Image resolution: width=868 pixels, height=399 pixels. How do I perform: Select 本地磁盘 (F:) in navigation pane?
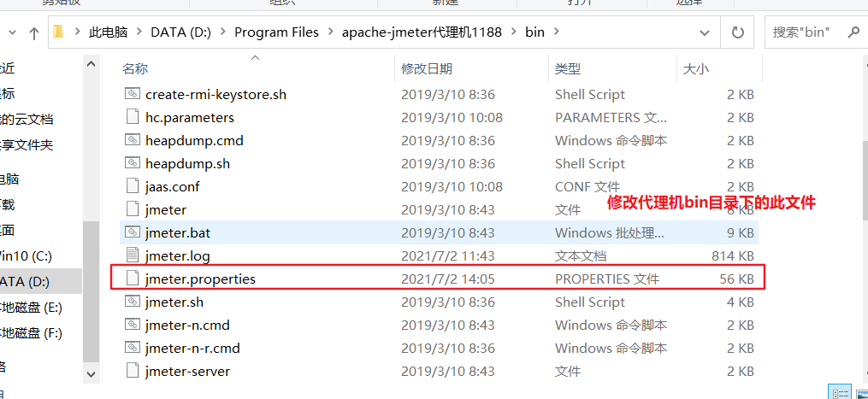31,333
